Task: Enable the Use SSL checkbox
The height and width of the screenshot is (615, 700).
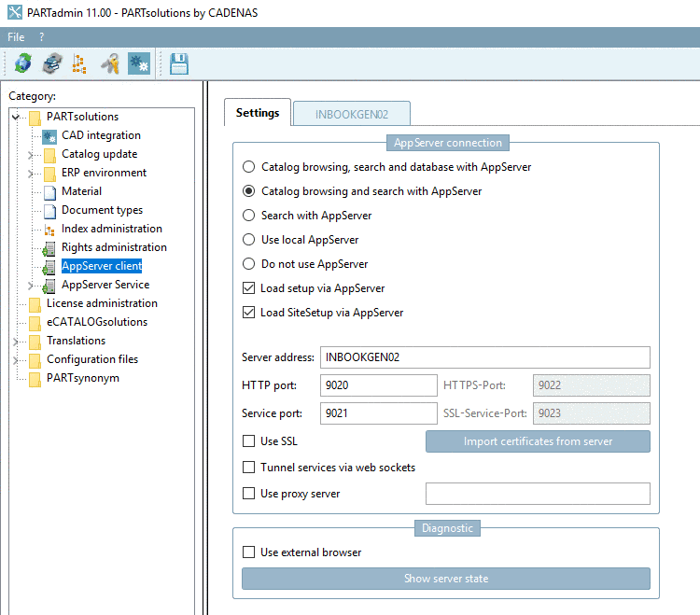Action: (x=248, y=440)
